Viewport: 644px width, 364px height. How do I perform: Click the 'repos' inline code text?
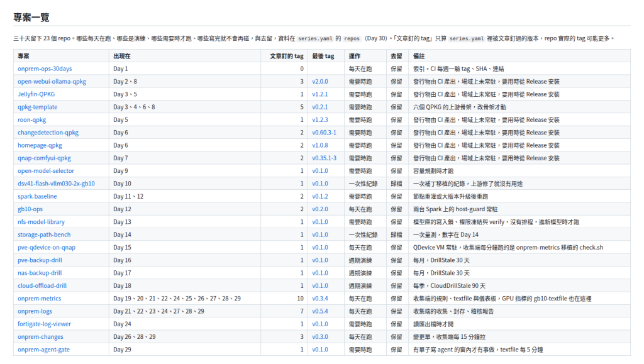[352, 38]
